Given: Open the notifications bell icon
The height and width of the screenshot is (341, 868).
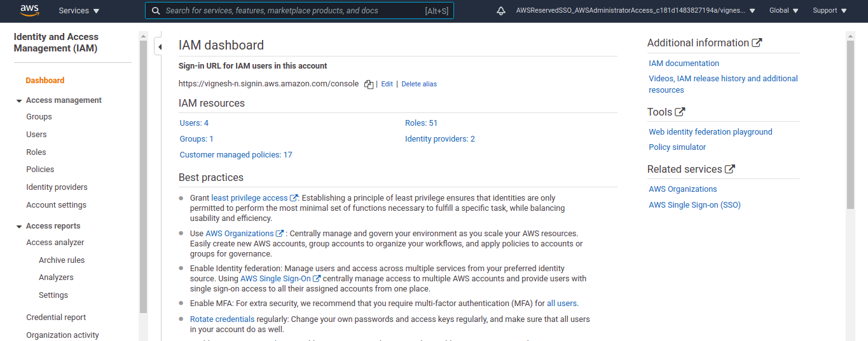Looking at the screenshot, I should coord(501,11).
